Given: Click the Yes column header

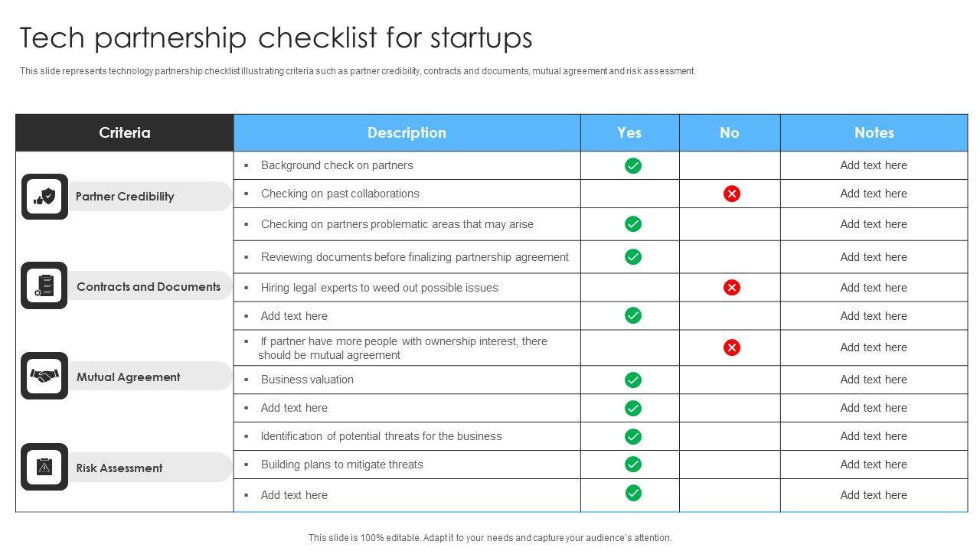Looking at the screenshot, I should [x=629, y=132].
